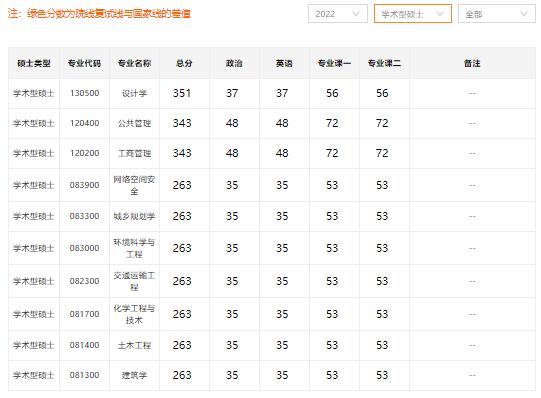Viewport: 541px width, 398px height.
Task: Click total score 263 in 土木工程 row
Action: [182, 345]
